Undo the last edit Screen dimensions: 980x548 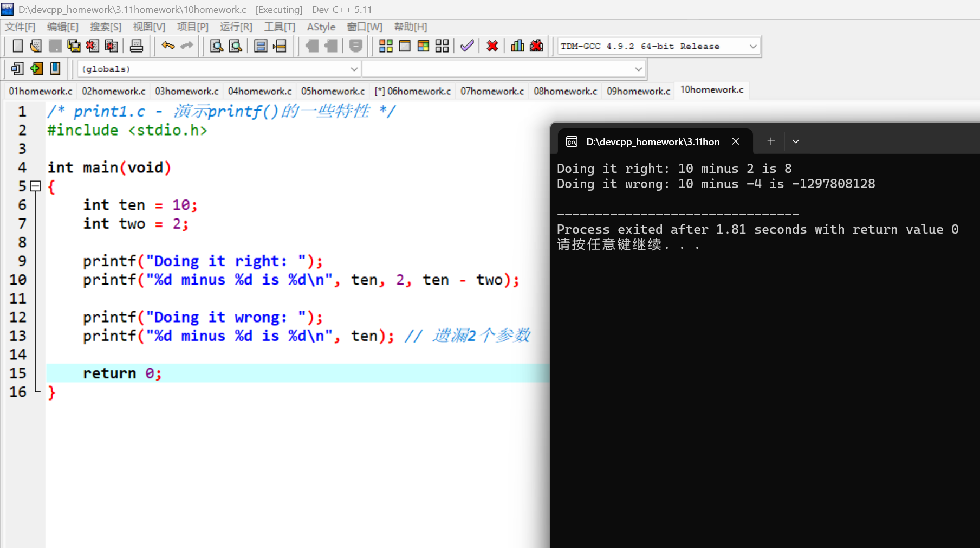click(168, 46)
